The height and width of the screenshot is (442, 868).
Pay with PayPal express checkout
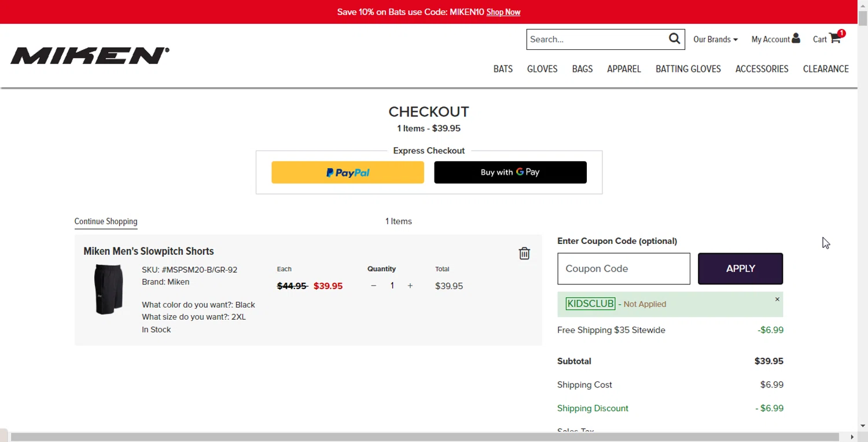tap(348, 172)
